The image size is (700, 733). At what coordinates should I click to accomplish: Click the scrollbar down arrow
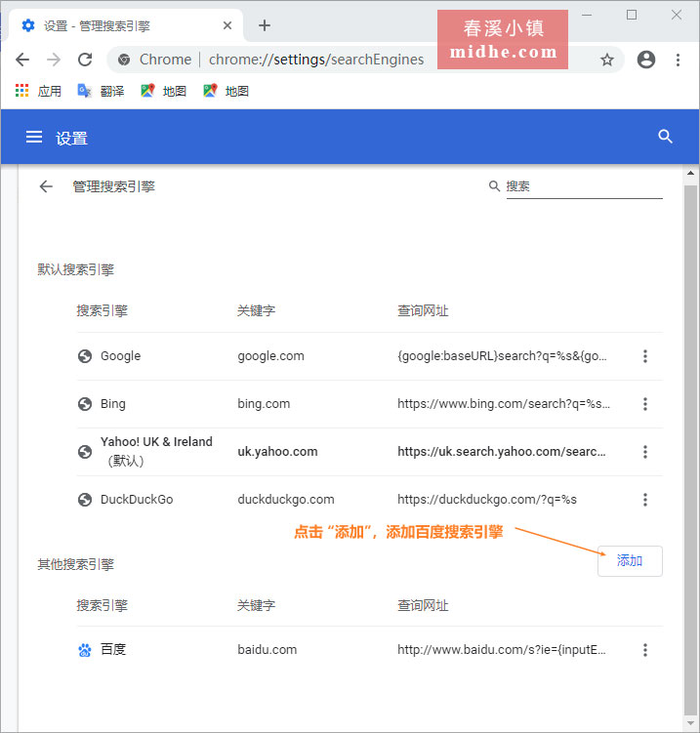tap(690, 723)
